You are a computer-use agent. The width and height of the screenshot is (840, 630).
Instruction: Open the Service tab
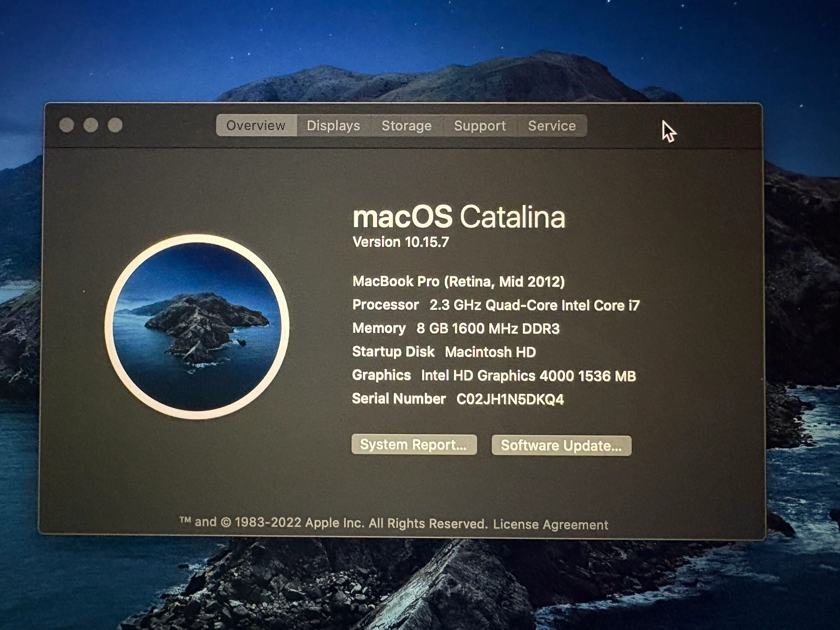552,126
